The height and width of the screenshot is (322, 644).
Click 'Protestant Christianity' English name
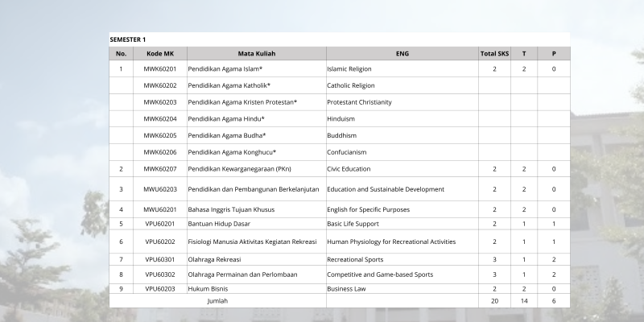359,102
